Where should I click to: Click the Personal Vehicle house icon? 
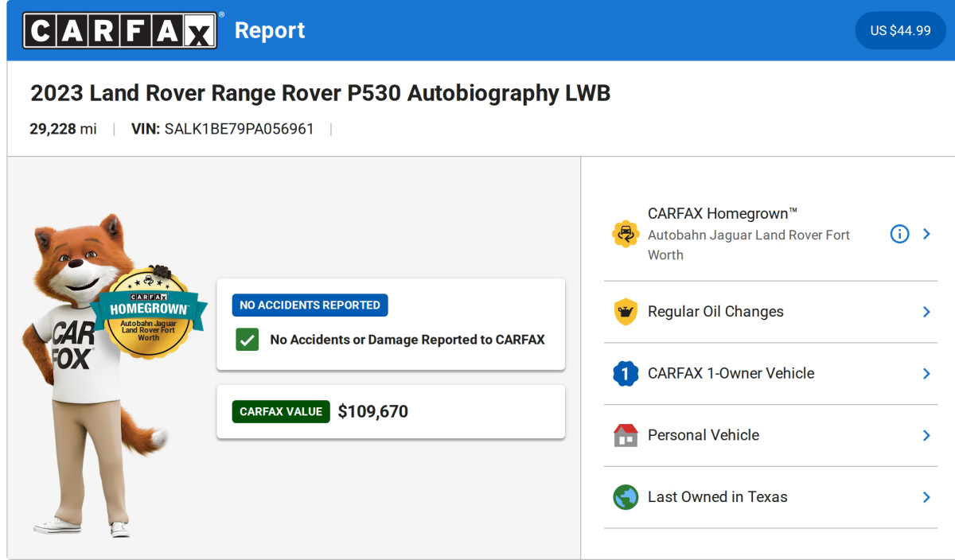(626, 435)
